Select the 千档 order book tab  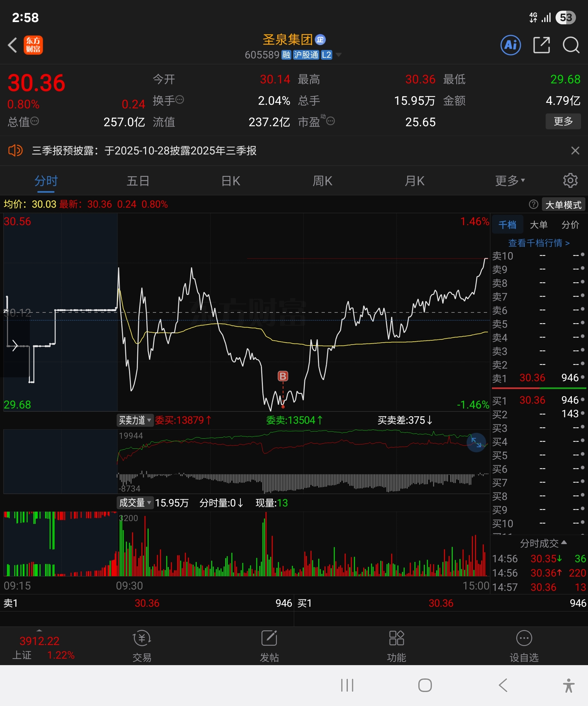click(507, 224)
